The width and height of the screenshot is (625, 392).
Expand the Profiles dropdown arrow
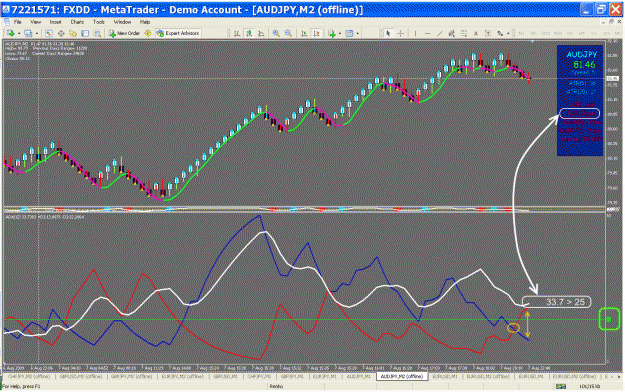click(x=37, y=33)
